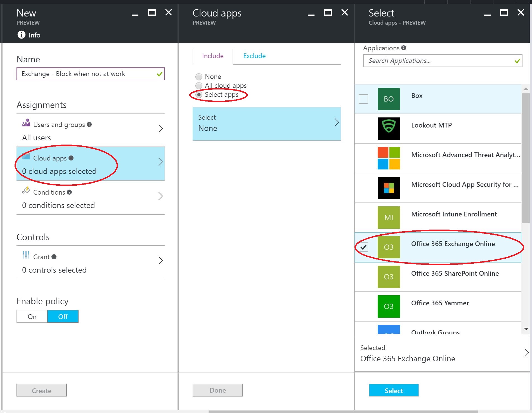Click the Grant controls icon
The width and height of the screenshot is (532, 413).
point(26,255)
